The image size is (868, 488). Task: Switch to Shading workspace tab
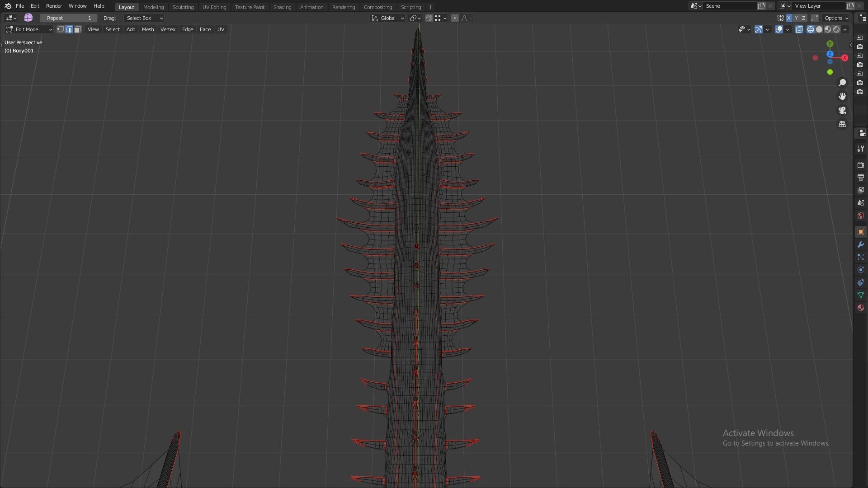click(x=282, y=7)
